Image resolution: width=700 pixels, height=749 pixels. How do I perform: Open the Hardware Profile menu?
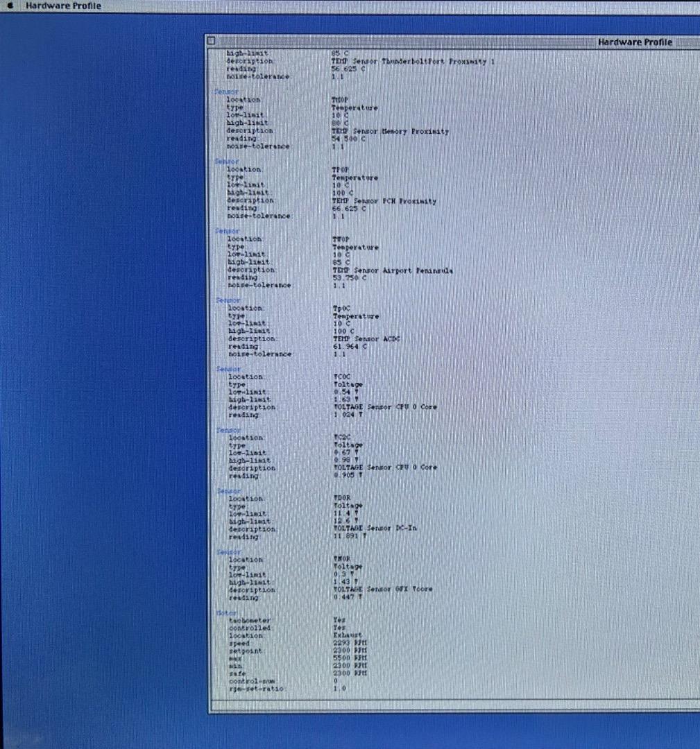coord(63,6)
